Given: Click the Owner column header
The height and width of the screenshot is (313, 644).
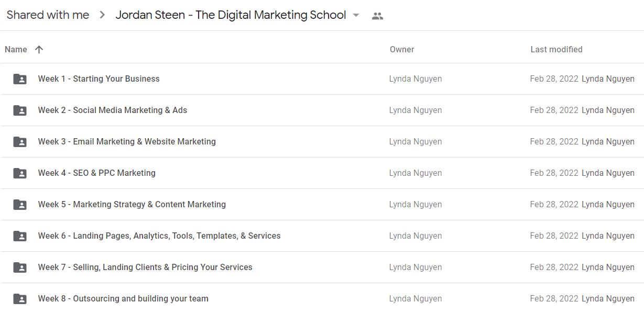Looking at the screenshot, I should click(402, 50).
